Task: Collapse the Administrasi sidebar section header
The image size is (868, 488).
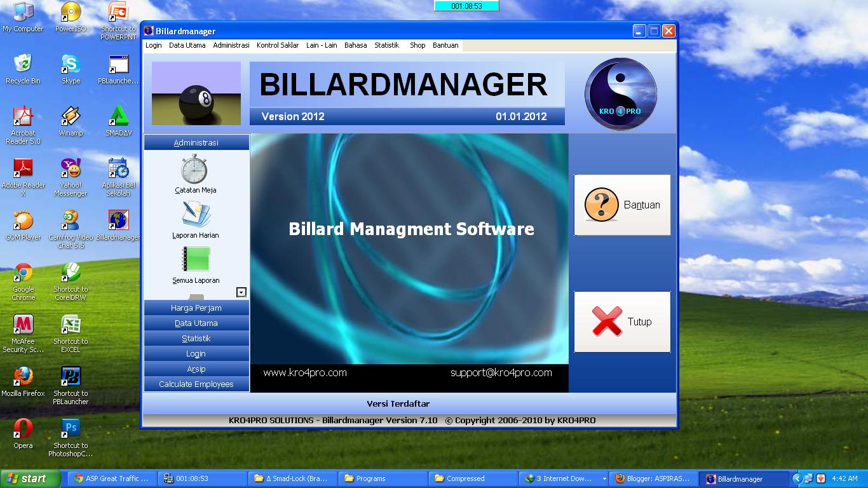Action: (196, 142)
